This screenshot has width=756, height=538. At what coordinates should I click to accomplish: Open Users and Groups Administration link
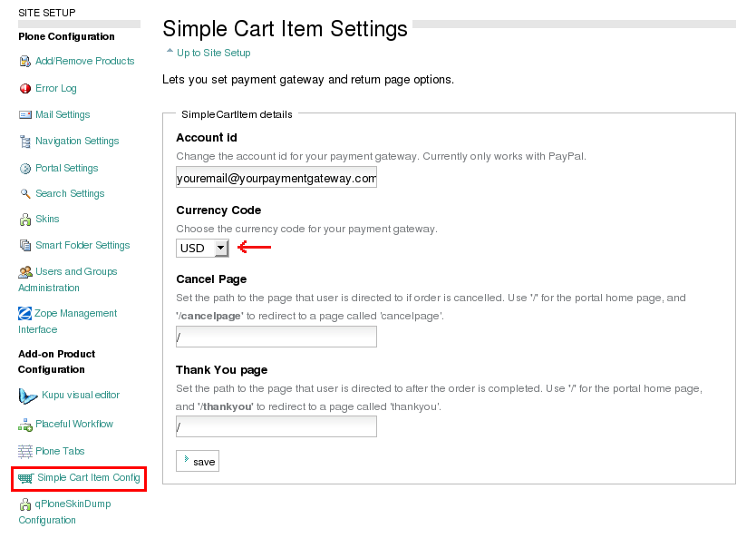coord(67,279)
